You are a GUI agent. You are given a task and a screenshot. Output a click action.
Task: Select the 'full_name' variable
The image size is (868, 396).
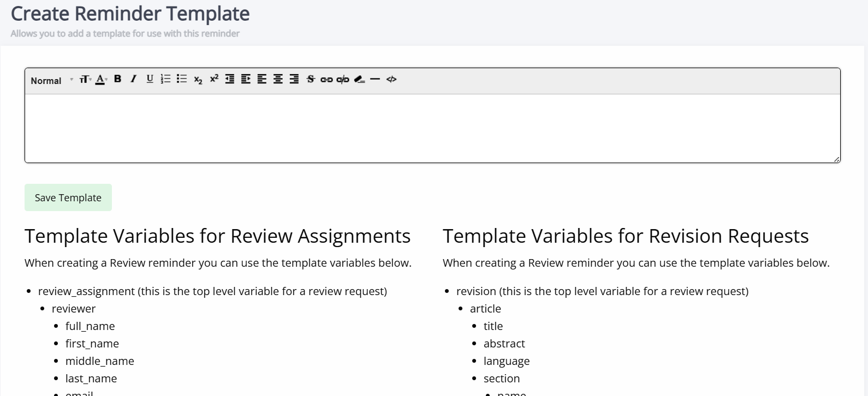(90, 326)
